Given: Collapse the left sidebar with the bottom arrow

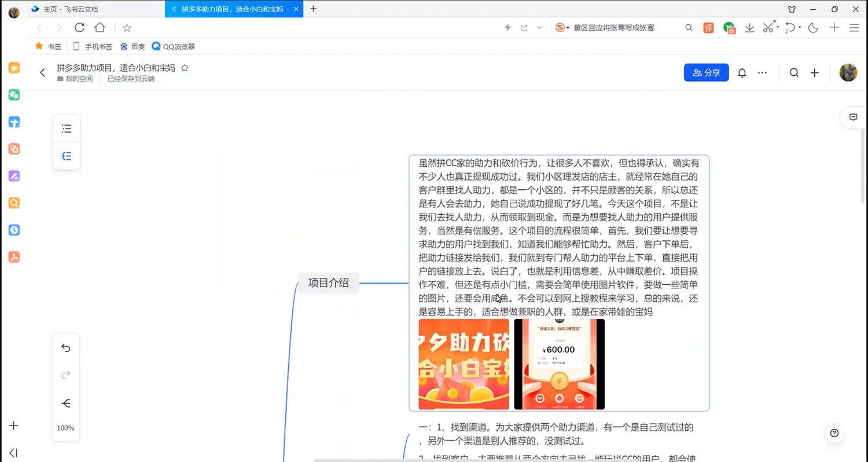Looking at the screenshot, I should coord(13,452).
